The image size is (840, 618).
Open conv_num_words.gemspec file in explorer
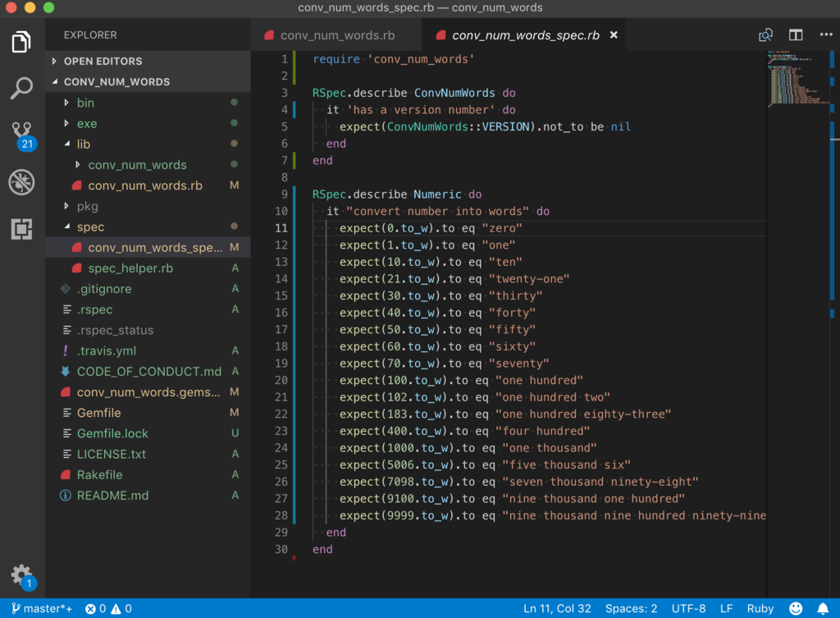(148, 391)
